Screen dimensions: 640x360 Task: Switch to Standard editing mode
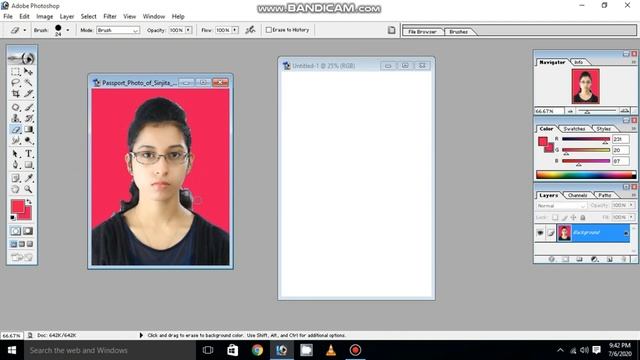click(x=16, y=231)
